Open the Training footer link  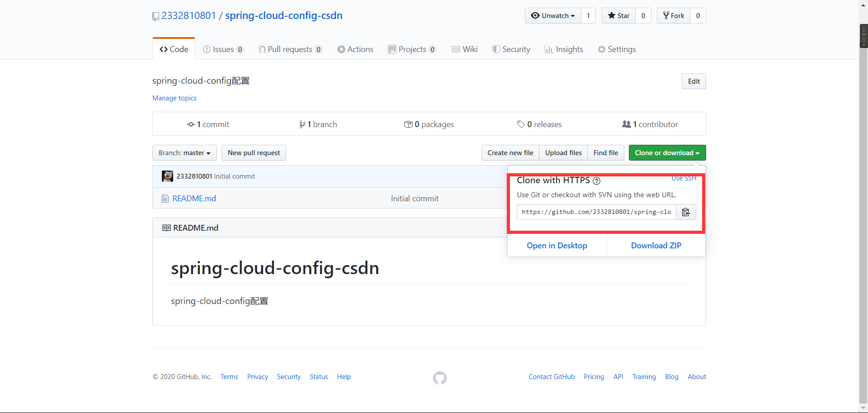coord(644,377)
